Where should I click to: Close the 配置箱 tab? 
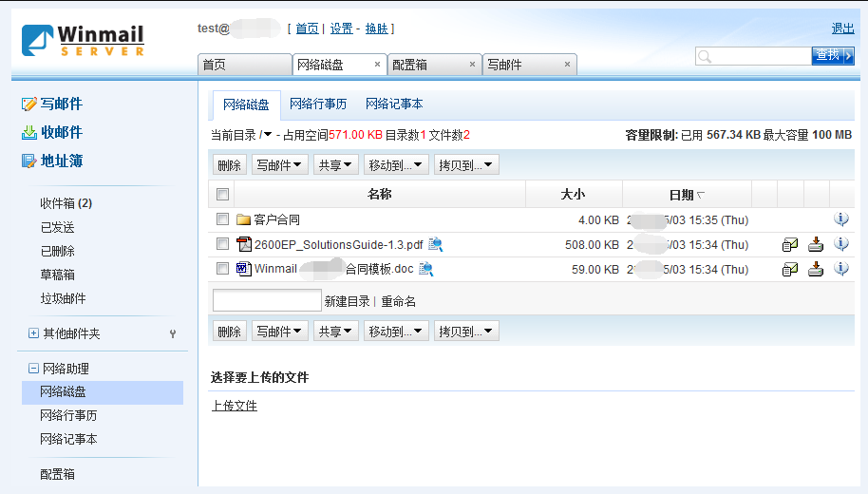(472, 65)
